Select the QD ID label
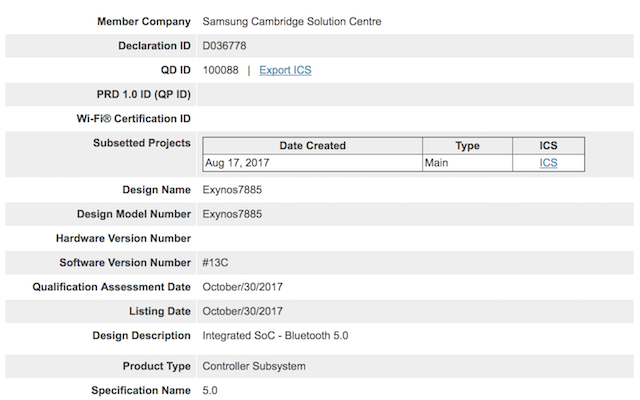640x400 pixels. click(176, 70)
